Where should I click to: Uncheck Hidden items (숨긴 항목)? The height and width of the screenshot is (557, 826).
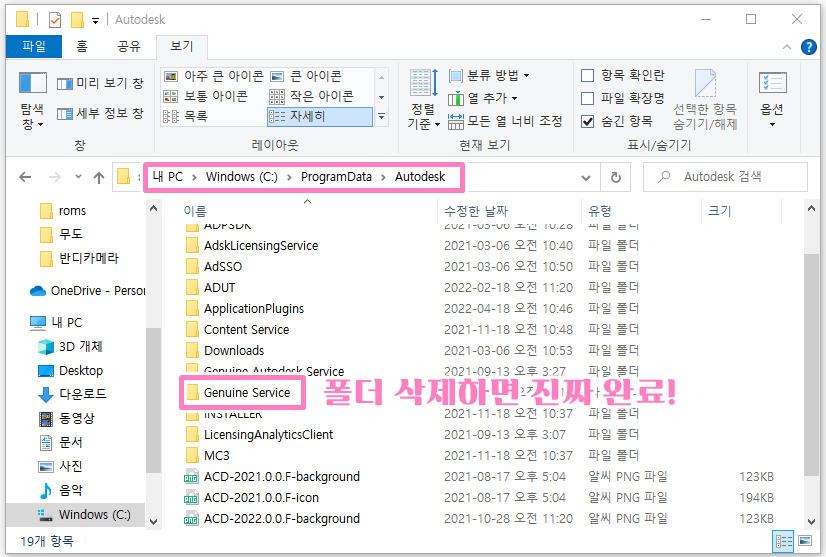[617, 122]
